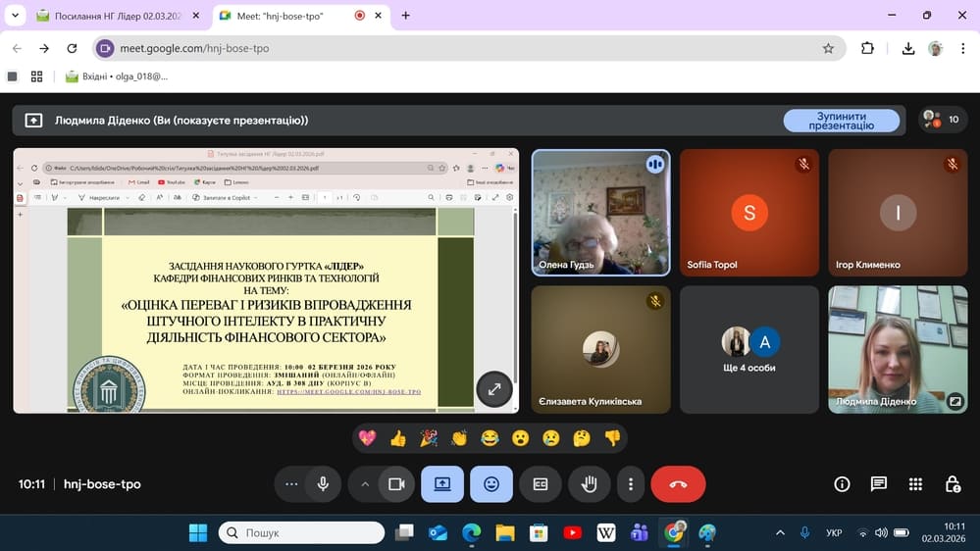Switch to Посилання НГ Лідер tab

(x=118, y=16)
